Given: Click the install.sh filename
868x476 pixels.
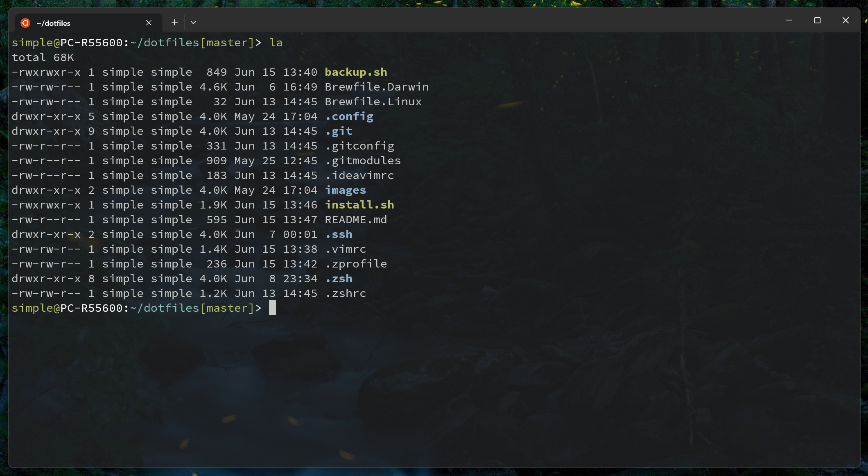Looking at the screenshot, I should (x=359, y=205).
